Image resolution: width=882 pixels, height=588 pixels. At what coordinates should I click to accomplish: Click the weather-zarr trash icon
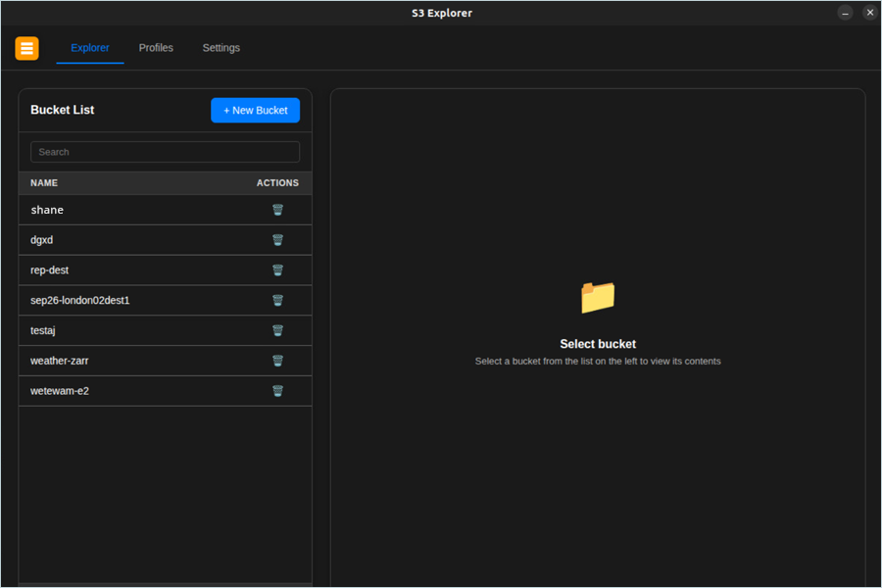277,361
